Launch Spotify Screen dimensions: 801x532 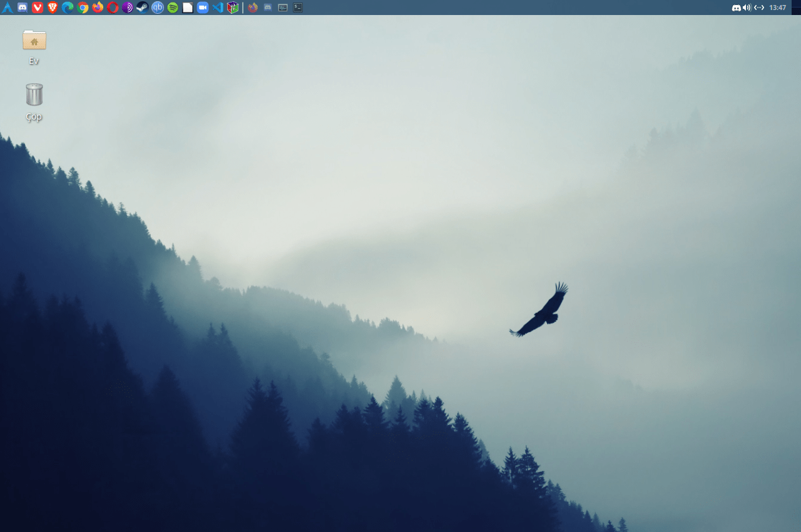pos(173,8)
